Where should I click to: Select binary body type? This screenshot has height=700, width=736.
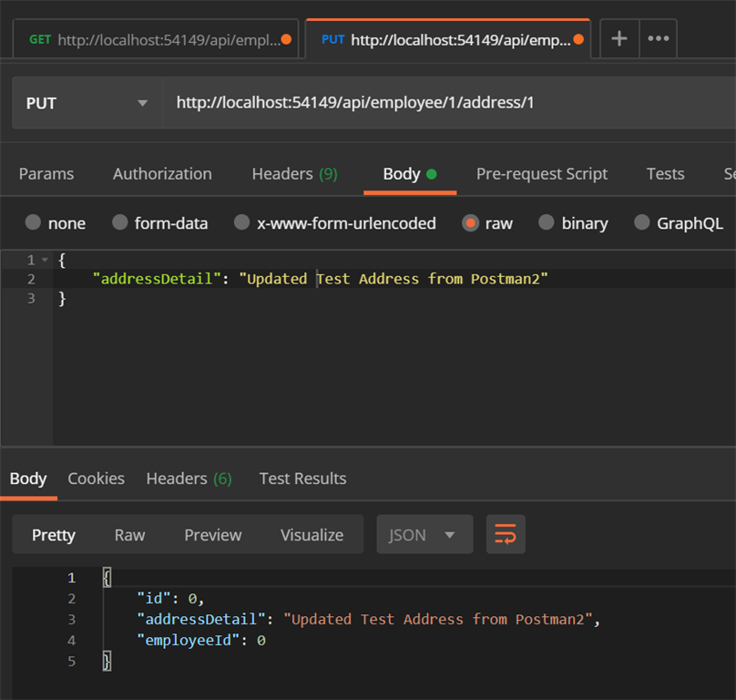pyautogui.click(x=573, y=222)
